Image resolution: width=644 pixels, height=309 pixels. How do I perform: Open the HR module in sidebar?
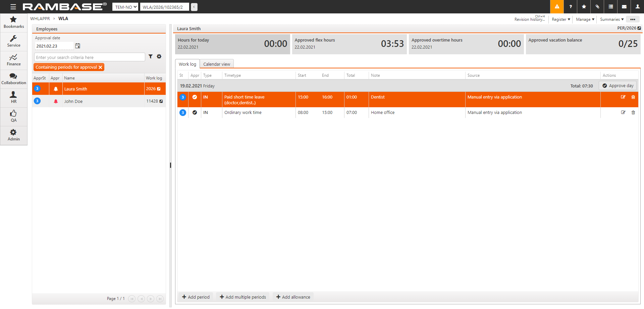(14, 98)
